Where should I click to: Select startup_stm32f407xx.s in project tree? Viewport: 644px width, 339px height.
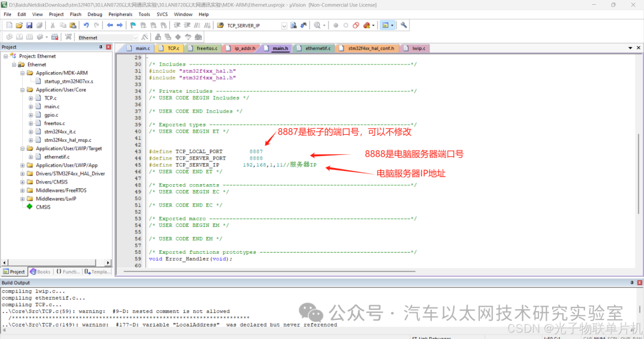pyautogui.click(x=69, y=81)
